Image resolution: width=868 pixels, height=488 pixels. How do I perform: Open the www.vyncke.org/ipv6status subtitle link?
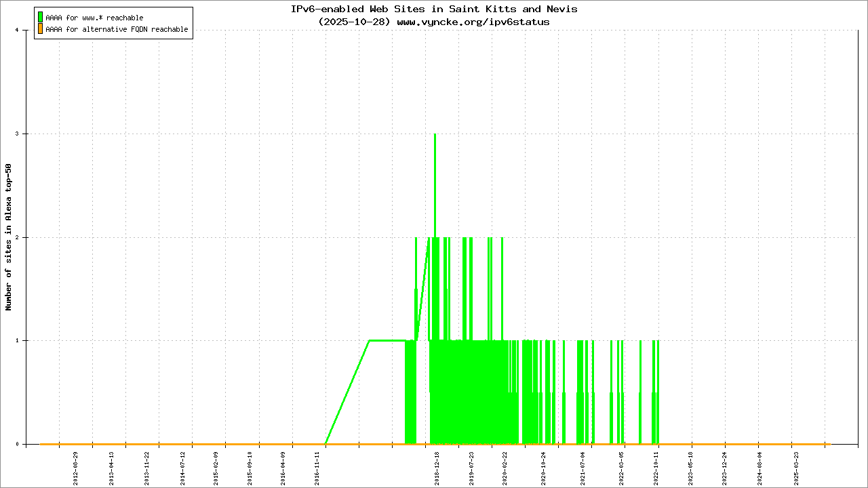pos(473,22)
